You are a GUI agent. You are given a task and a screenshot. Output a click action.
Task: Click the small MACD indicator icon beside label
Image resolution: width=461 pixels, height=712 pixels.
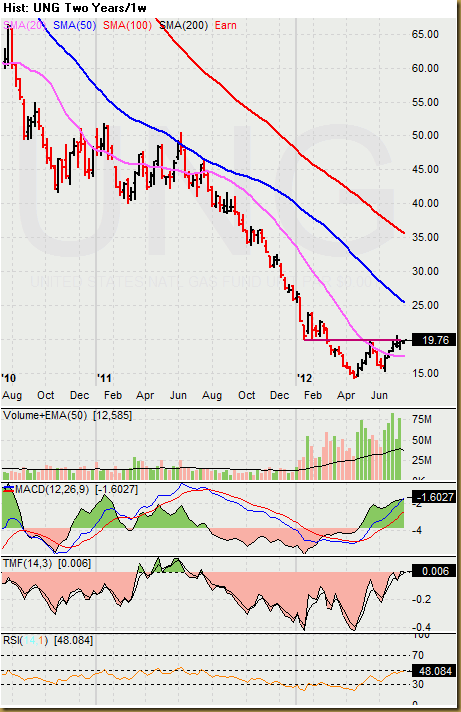[9, 489]
